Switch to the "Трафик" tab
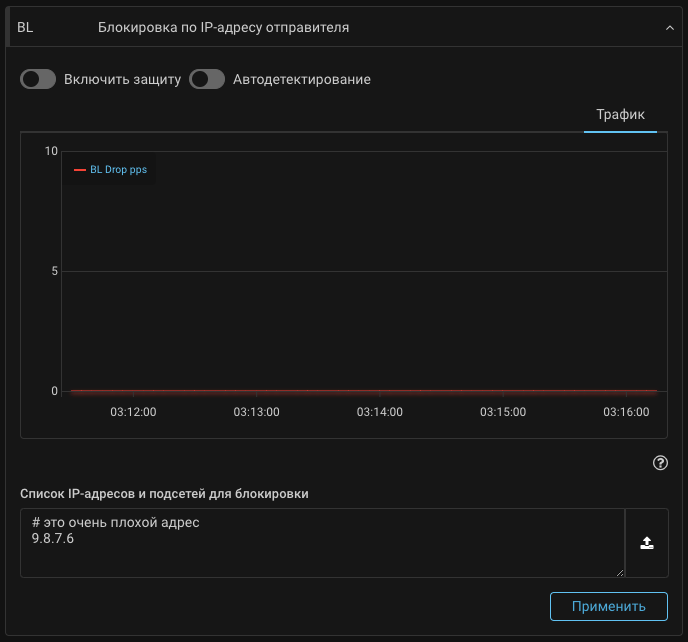688x642 pixels. (x=620, y=114)
